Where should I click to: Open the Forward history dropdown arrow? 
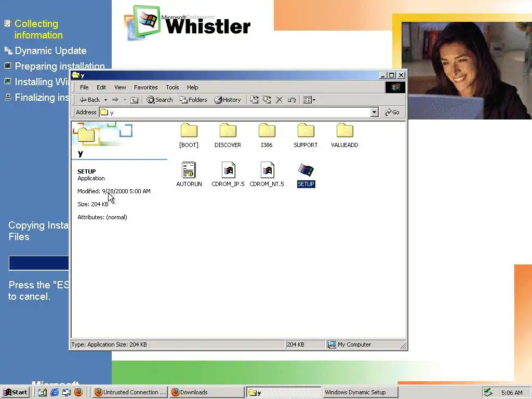[125, 100]
